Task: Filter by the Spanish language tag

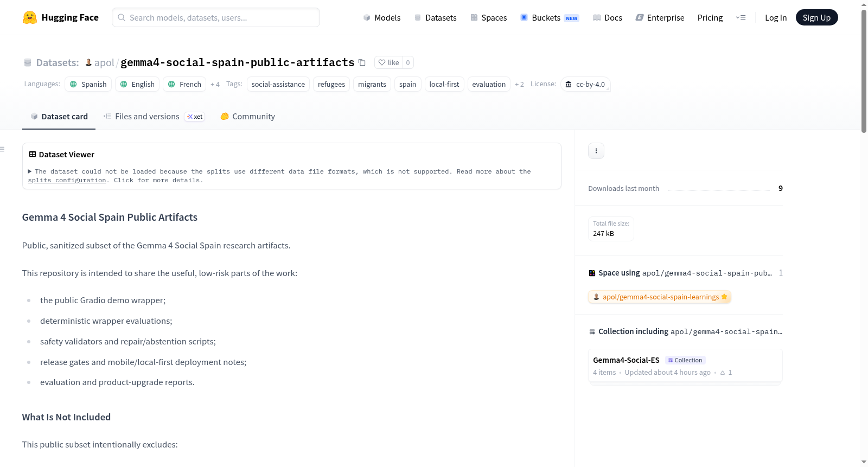Action: tap(88, 84)
